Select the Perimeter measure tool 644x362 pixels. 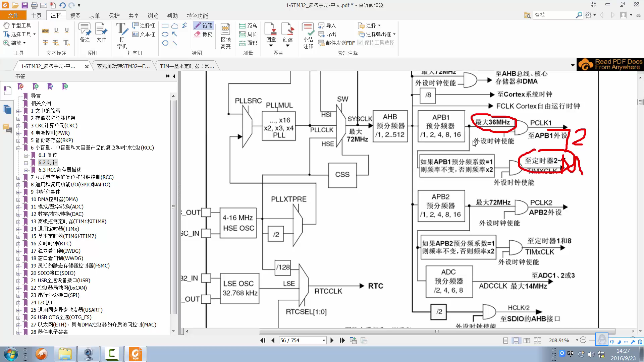click(248, 34)
